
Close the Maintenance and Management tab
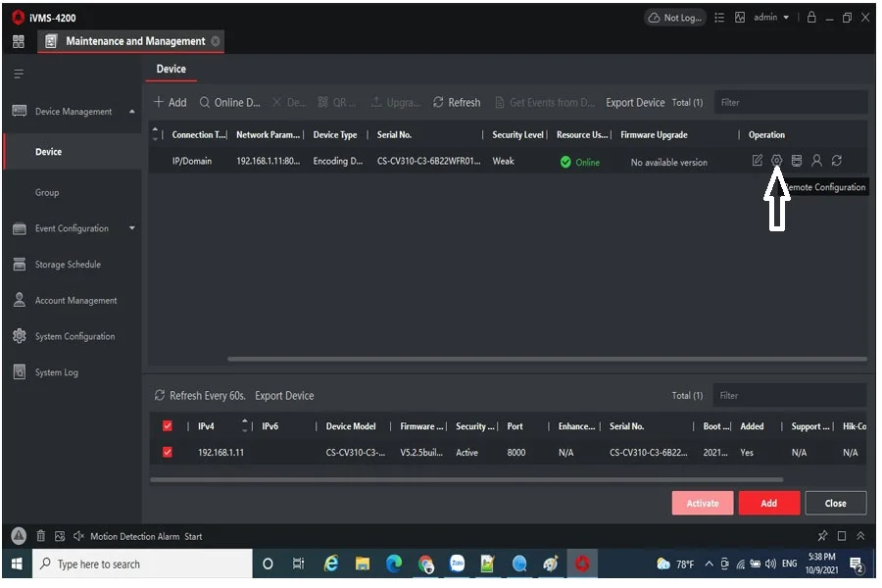[x=216, y=41]
